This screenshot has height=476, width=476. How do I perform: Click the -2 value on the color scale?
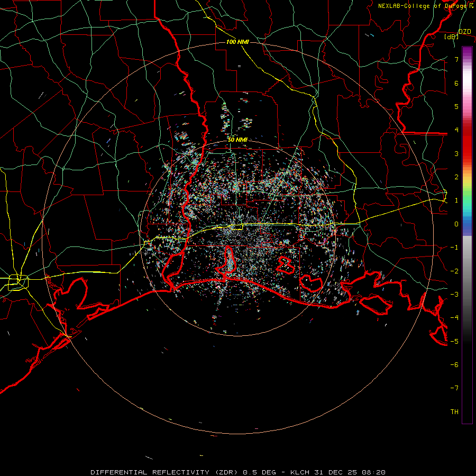pyautogui.click(x=454, y=271)
